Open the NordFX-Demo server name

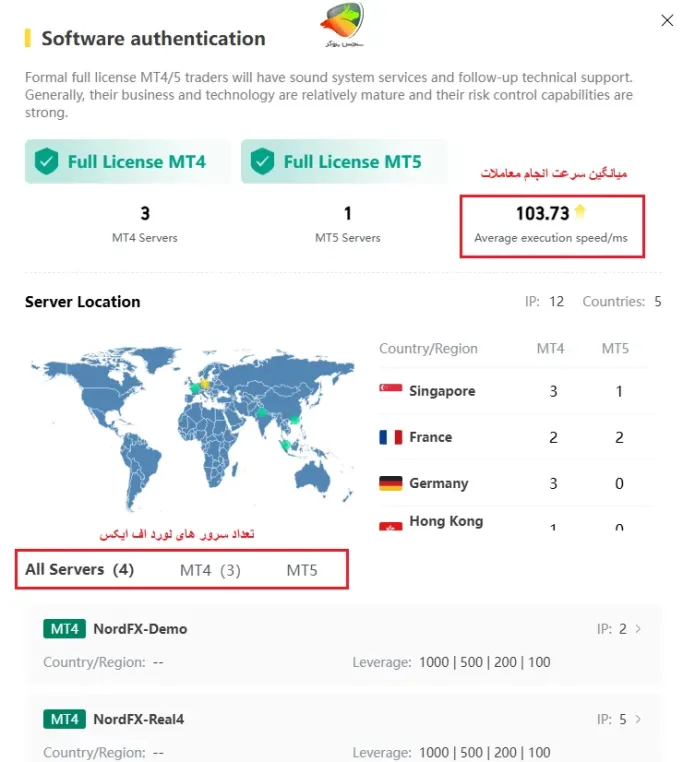click(x=140, y=629)
